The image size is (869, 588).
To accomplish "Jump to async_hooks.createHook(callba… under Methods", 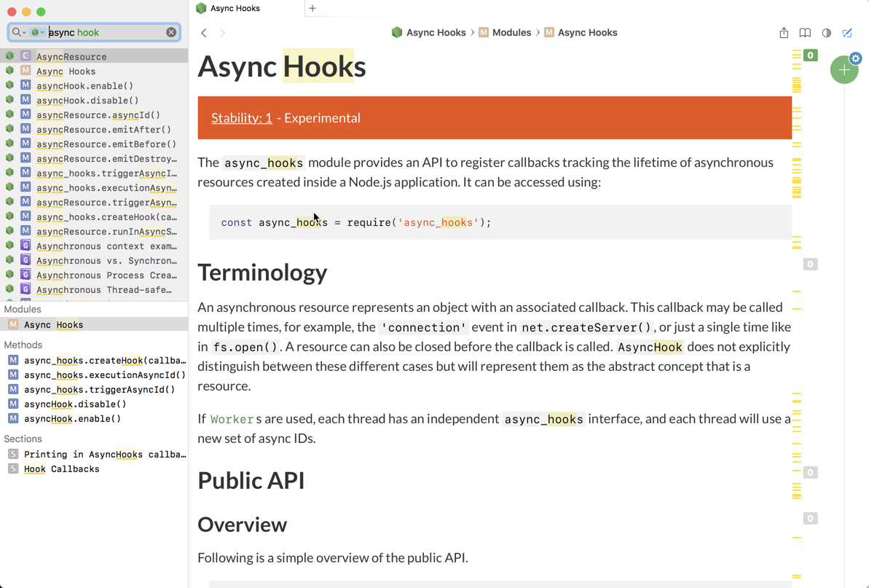I will [94, 360].
